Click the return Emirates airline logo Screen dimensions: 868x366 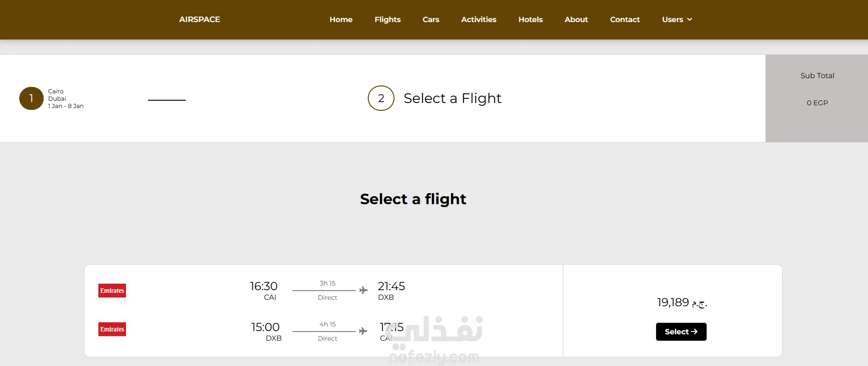pyautogui.click(x=112, y=329)
